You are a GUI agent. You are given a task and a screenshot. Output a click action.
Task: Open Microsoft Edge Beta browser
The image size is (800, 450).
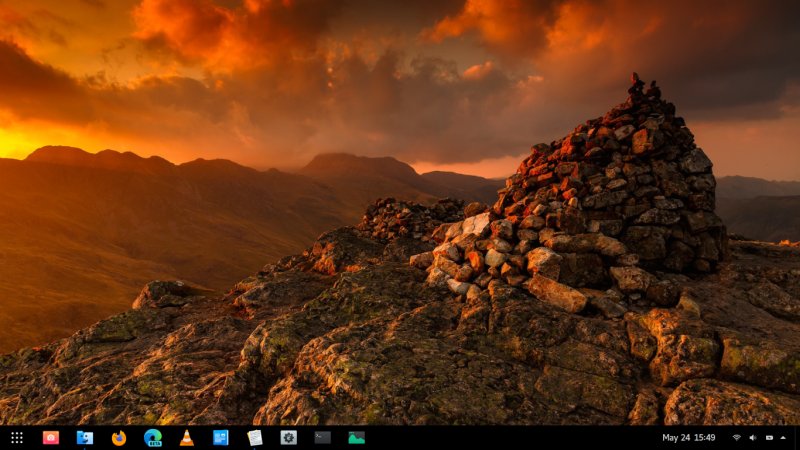pyautogui.click(x=153, y=438)
